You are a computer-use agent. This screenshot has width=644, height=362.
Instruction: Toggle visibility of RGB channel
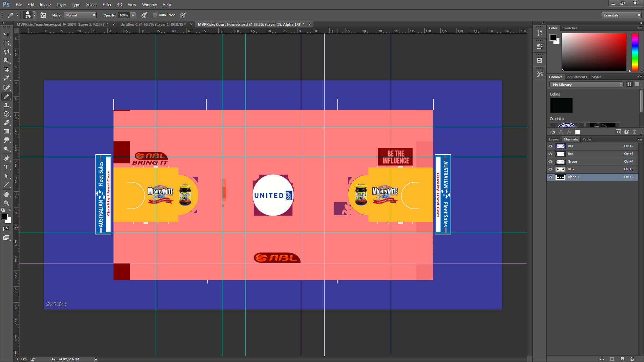point(550,146)
